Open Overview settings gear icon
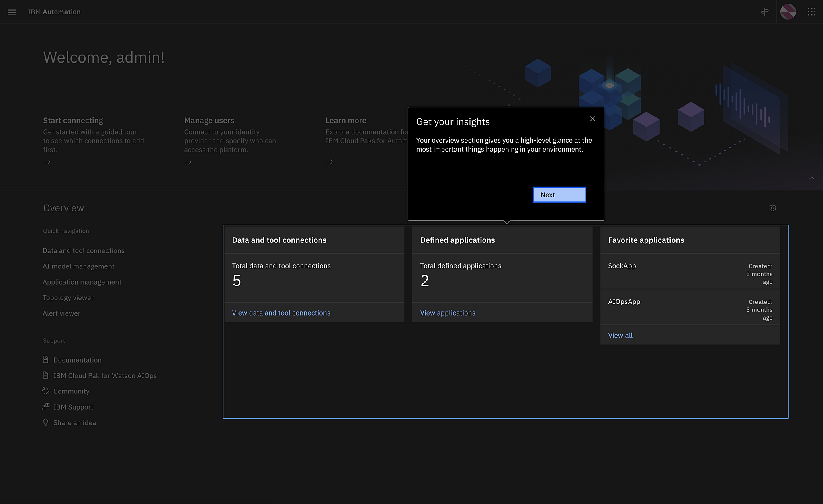Viewport: 823px width, 504px height. 772,208
